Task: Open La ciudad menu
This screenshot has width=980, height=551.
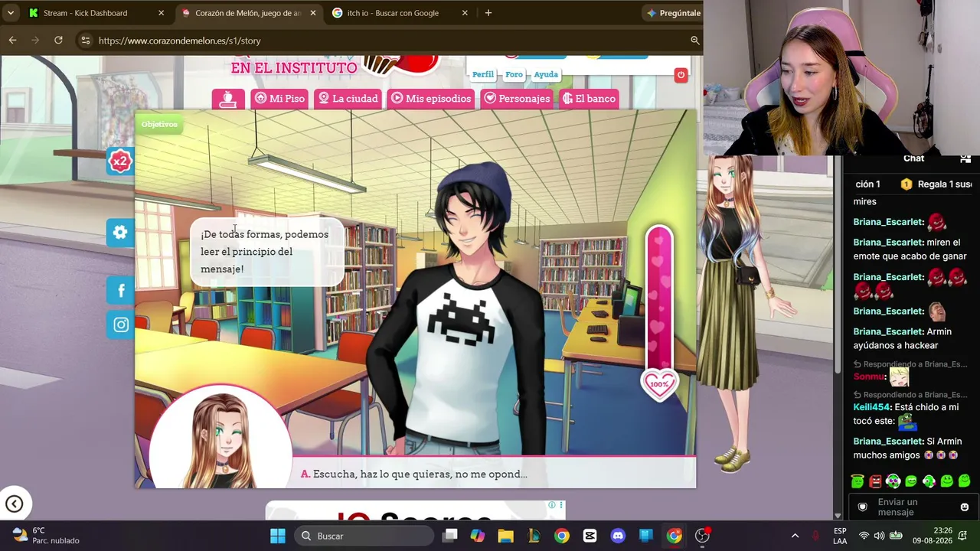Action: click(348, 99)
